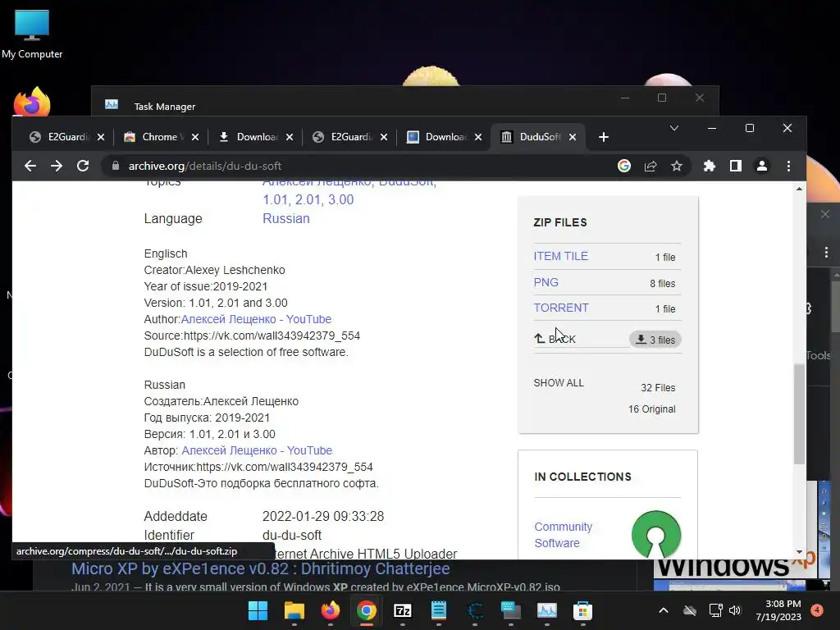The height and width of the screenshot is (630, 840).
Task: Open File Explorer from the taskbar
Action: (294, 610)
